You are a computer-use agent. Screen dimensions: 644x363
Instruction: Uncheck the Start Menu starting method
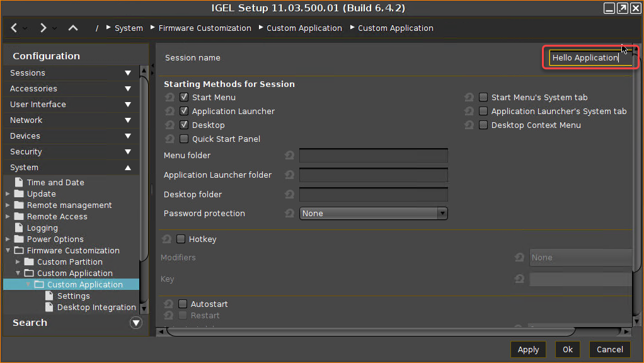pyautogui.click(x=183, y=97)
